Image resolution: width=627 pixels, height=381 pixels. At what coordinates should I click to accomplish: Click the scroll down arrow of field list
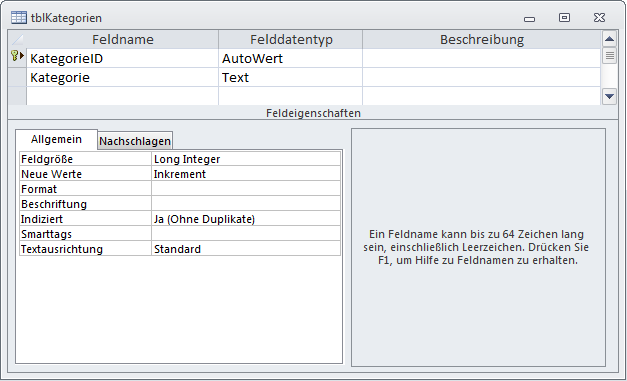[x=609, y=96]
